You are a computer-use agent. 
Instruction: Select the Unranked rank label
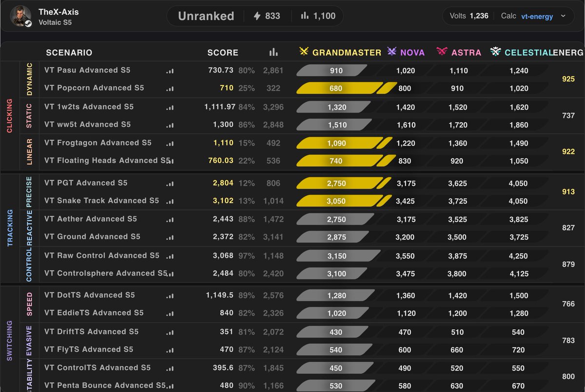point(206,16)
